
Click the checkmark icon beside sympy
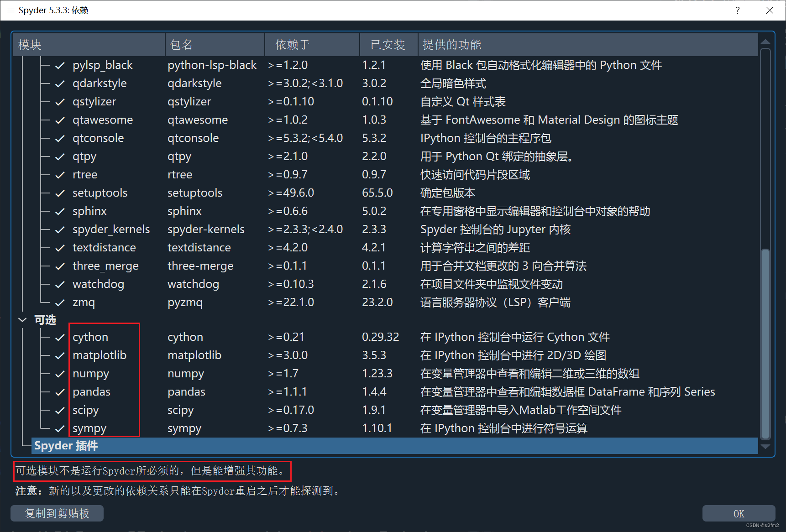tap(60, 429)
